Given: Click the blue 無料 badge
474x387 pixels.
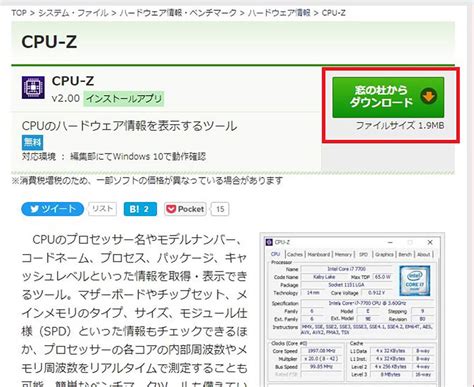Looking at the screenshot, I should coord(32,142).
